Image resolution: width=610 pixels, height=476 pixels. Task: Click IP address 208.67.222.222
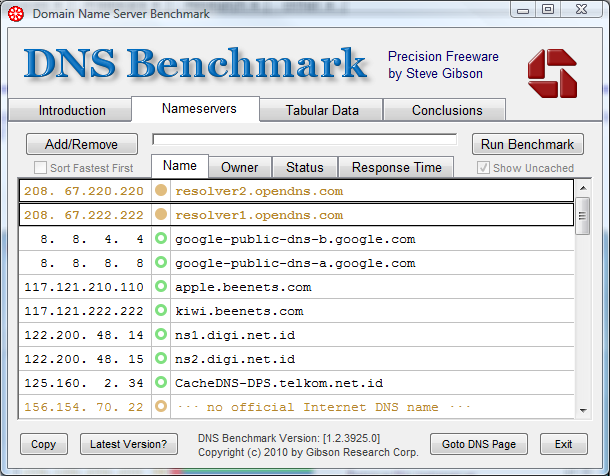point(84,215)
